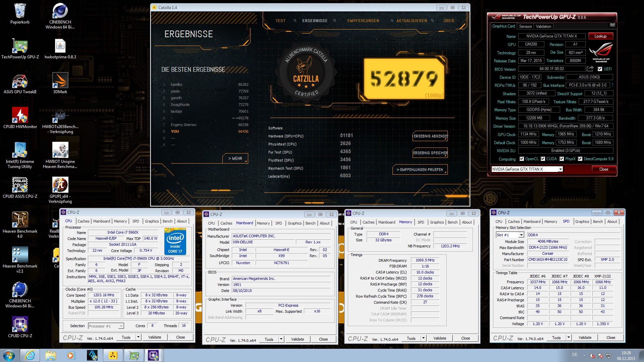
Task: Open the EMPFEHLUNGEN tab in Catzilla
Action: click(363, 21)
